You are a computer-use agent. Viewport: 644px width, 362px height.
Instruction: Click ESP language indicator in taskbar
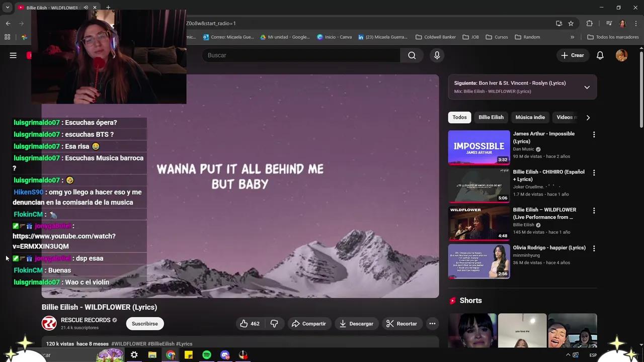pos(593,355)
